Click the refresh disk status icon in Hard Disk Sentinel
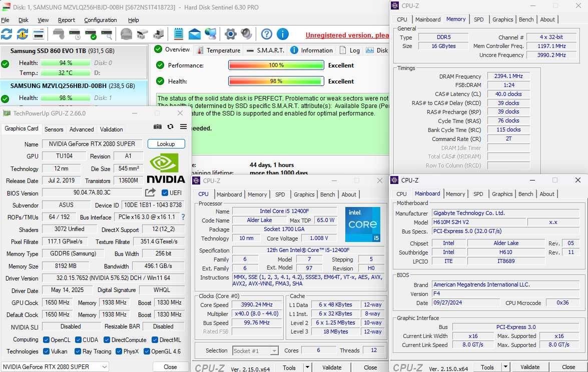 (x=7, y=34)
